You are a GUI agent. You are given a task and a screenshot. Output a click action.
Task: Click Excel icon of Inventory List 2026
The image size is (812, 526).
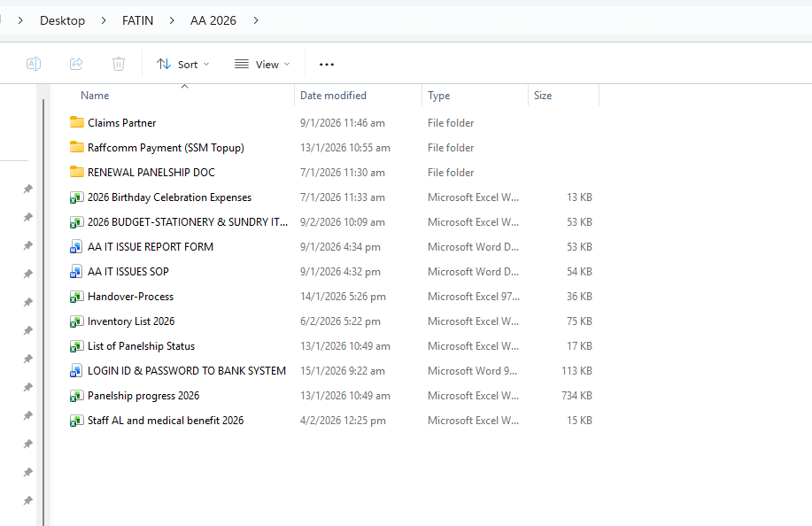click(x=76, y=321)
